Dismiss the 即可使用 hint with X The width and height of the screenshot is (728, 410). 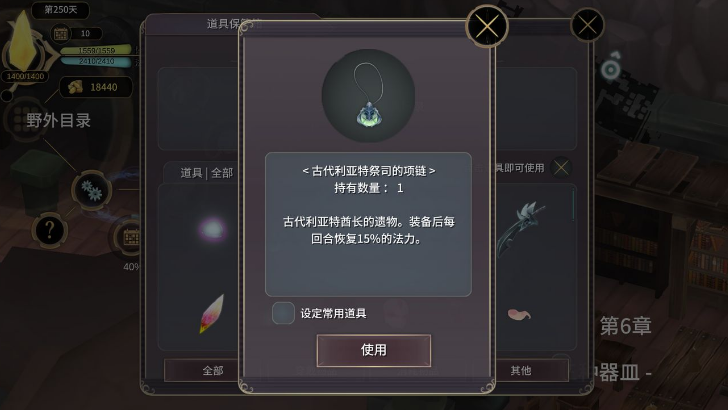(561, 168)
